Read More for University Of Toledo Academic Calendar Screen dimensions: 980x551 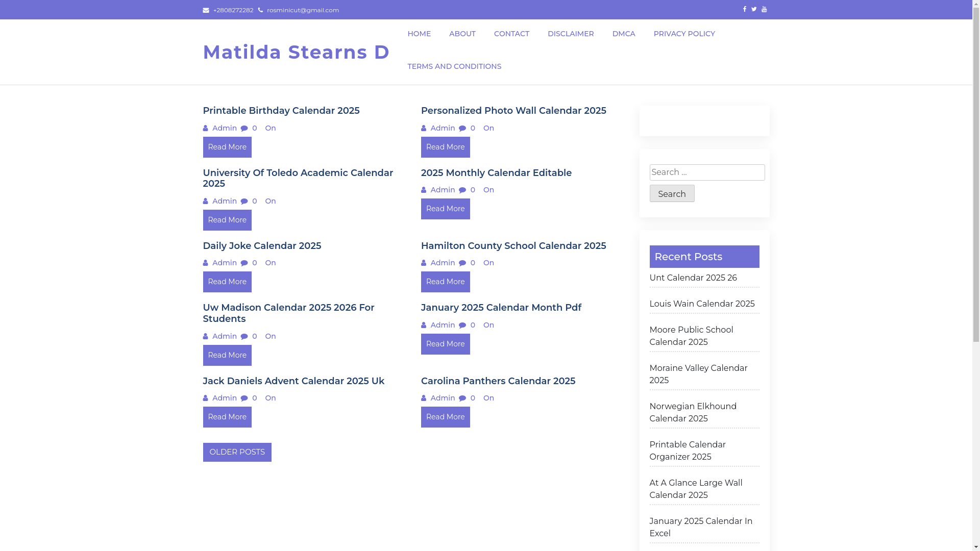click(x=227, y=220)
